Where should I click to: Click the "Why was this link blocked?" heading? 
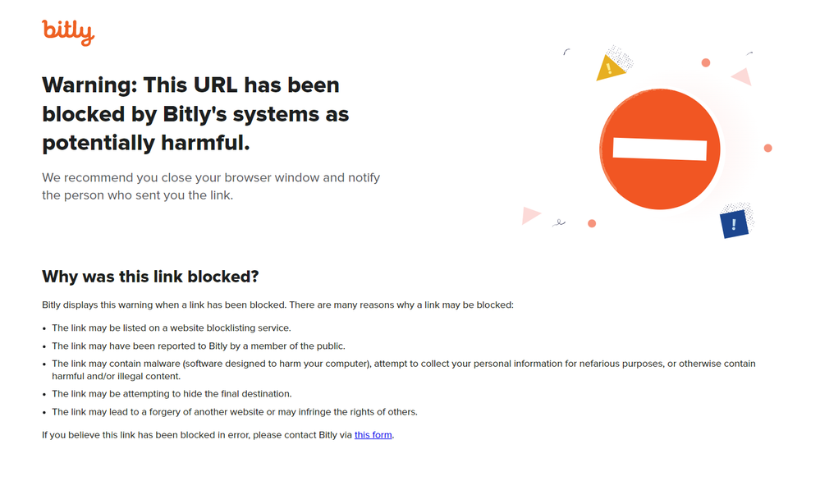[150, 277]
